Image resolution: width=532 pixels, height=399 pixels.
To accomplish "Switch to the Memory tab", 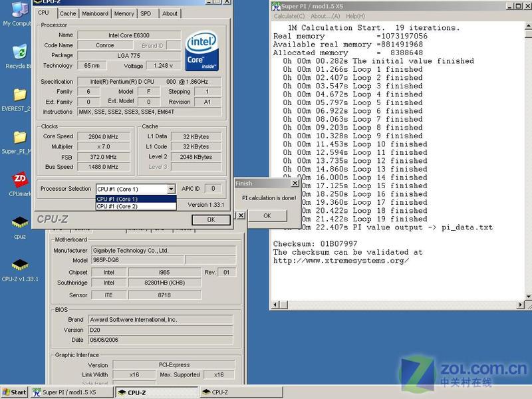I will point(124,13).
